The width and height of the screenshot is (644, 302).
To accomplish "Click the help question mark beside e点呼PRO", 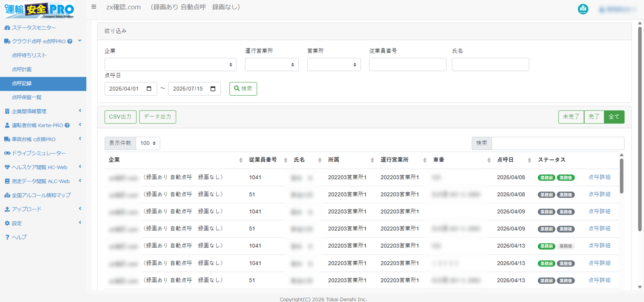I will click(x=70, y=41).
